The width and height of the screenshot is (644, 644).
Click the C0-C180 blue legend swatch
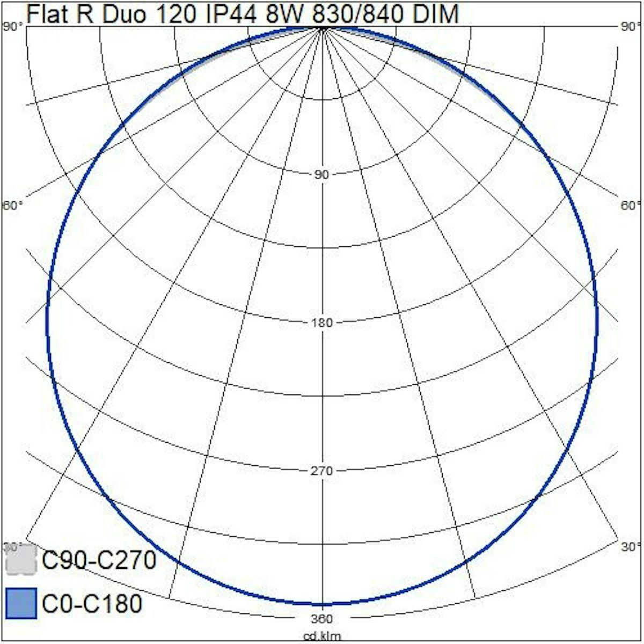tap(21, 603)
